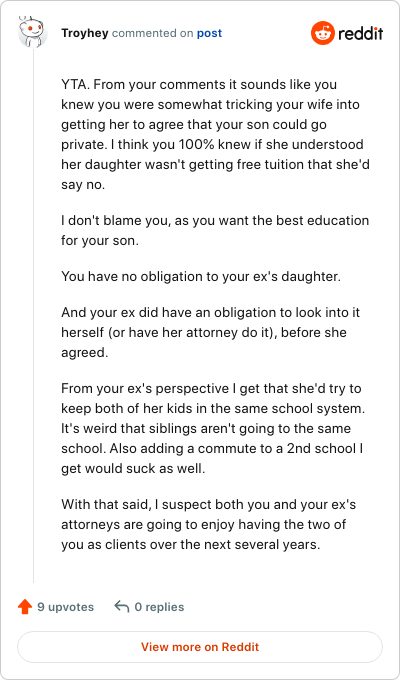Click the vertical comment thread line
400x680 pixels.
pos(33,316)
